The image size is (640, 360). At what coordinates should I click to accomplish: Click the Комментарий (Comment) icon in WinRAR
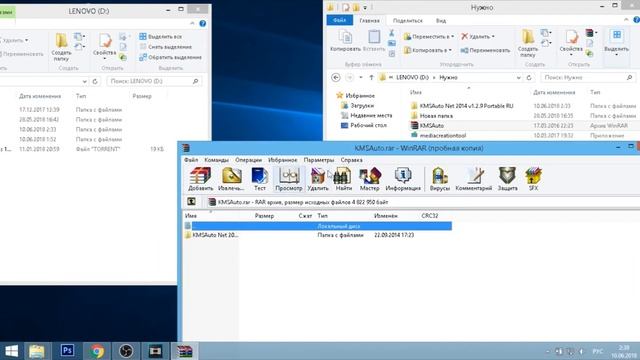pos(473,179)
